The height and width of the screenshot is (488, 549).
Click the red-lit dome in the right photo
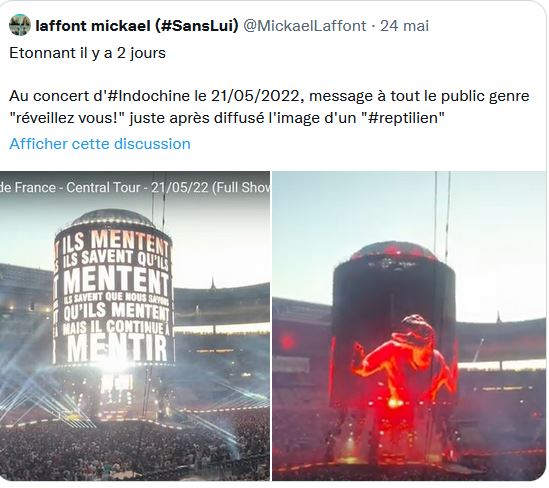[394, 251]
